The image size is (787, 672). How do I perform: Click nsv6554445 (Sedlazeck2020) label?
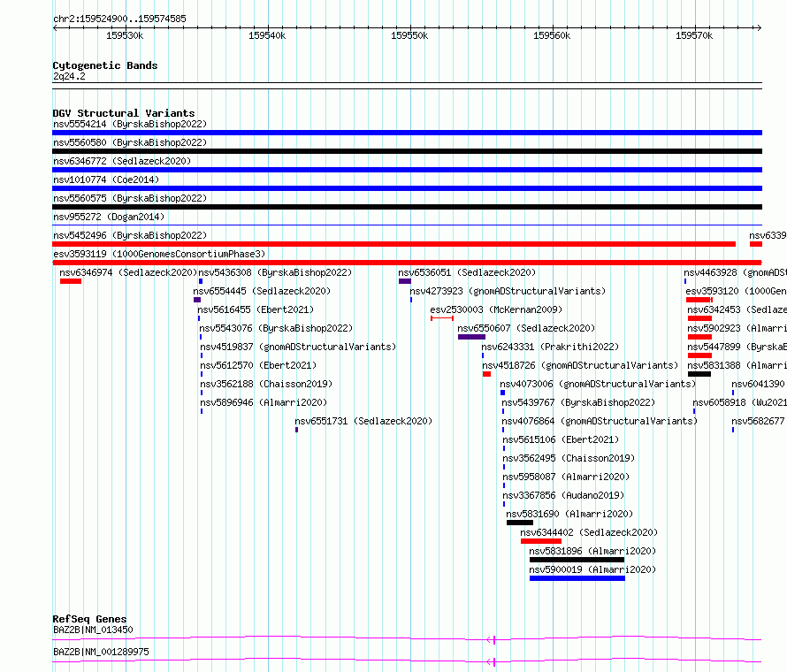tap(262, 291)
